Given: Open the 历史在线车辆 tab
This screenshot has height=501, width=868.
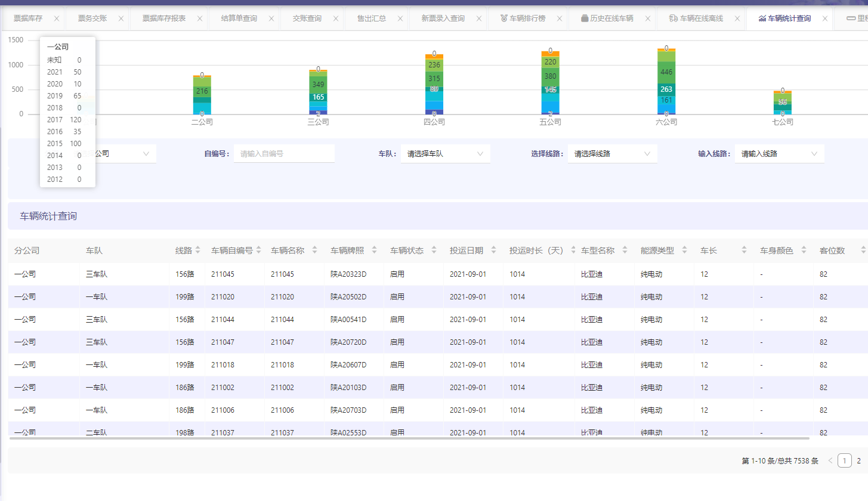Looking at the screenshot, I should [x=607, y=18].
